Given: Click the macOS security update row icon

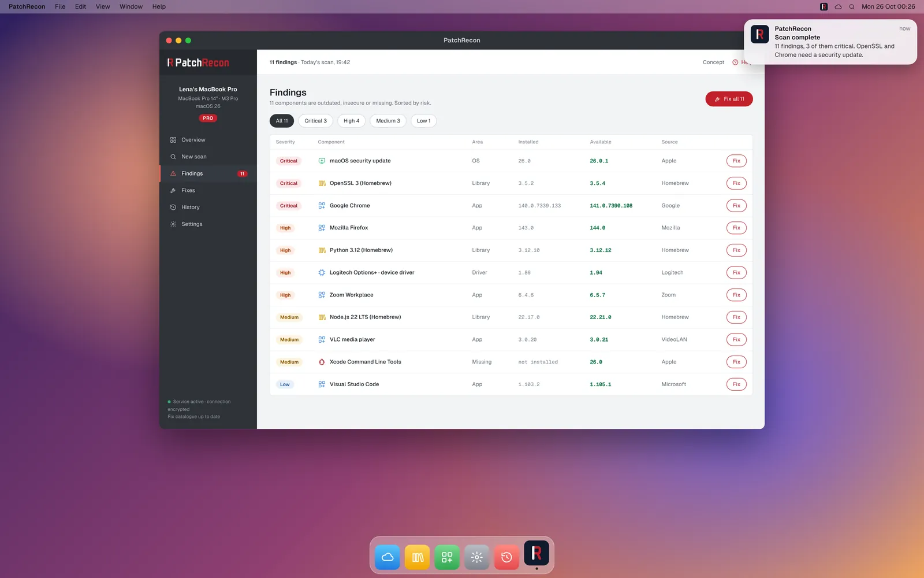Looking at the screenshot, I should coord(322,161).
